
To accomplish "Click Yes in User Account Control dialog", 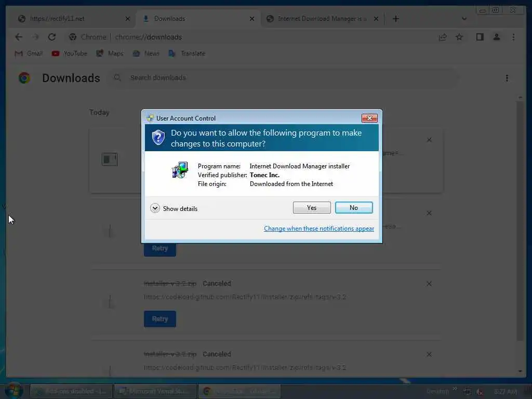I will point(312,208).
